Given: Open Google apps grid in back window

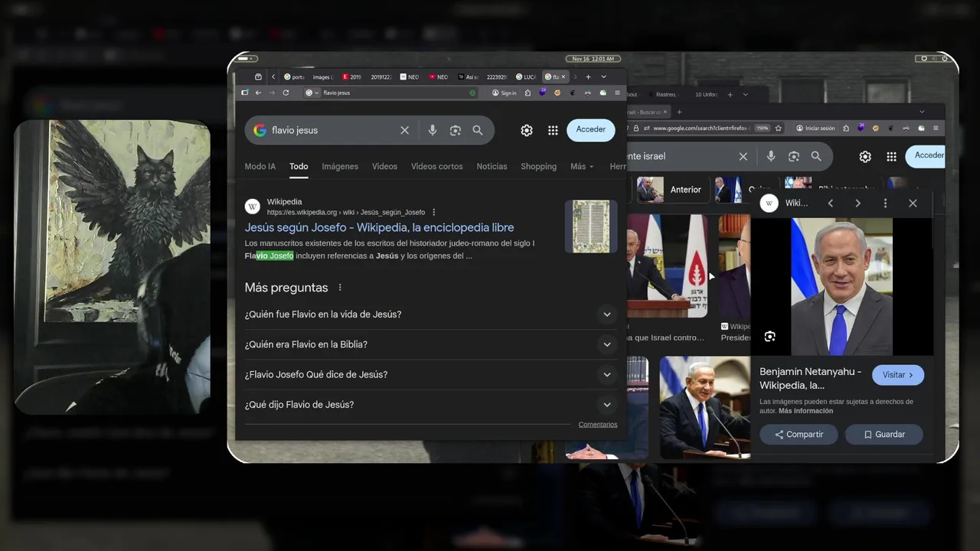Looking at the screenshot, I should click(x=891, y=156).
